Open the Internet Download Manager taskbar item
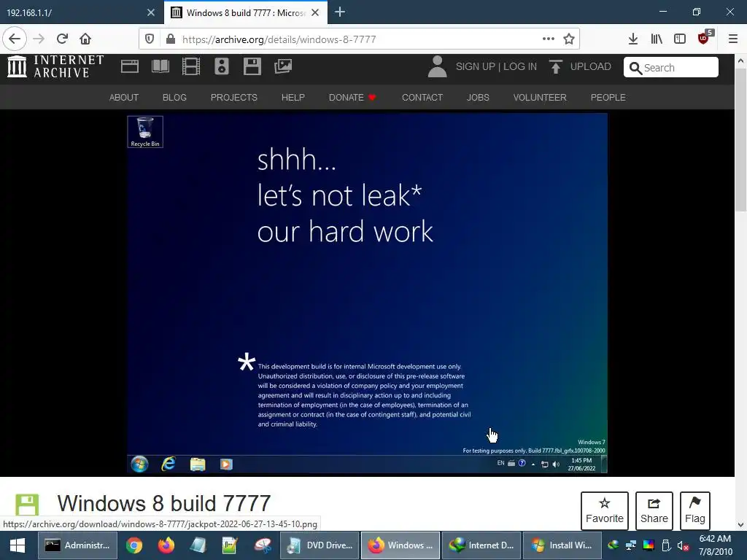 tap(481, 545)
